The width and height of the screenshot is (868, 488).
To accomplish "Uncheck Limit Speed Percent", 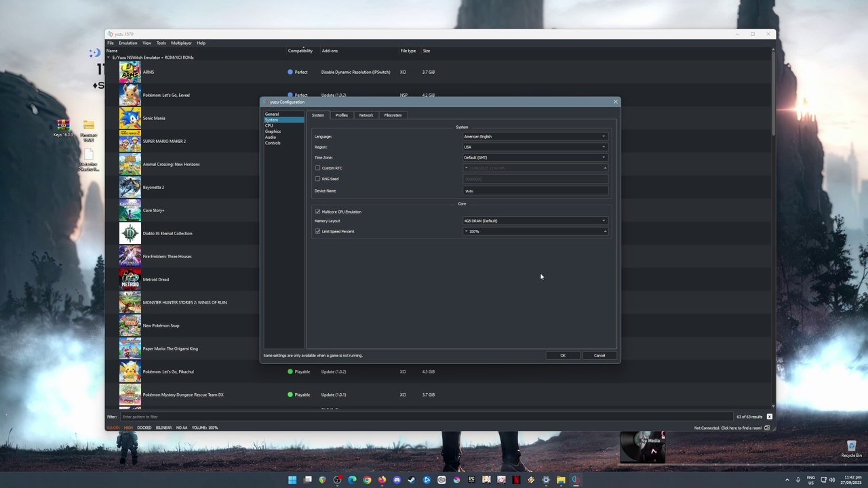I will 317,231.
